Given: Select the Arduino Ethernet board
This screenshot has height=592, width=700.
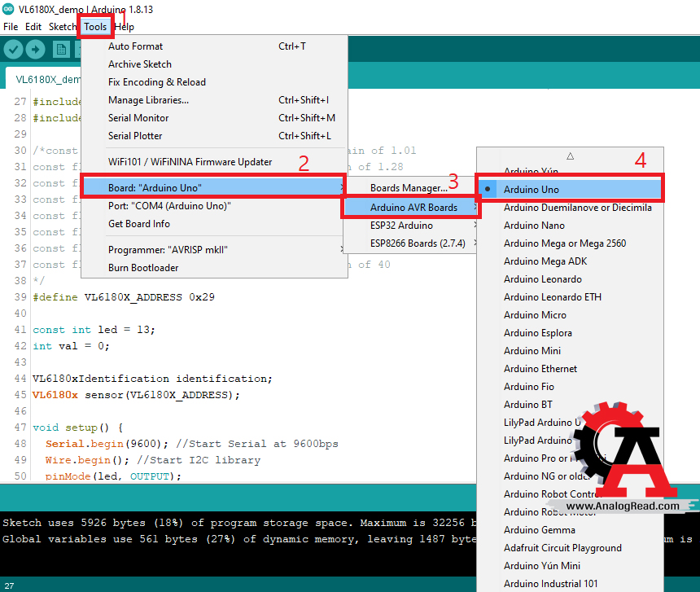Looking at the screenshot, I should click(x=570, y=369).
